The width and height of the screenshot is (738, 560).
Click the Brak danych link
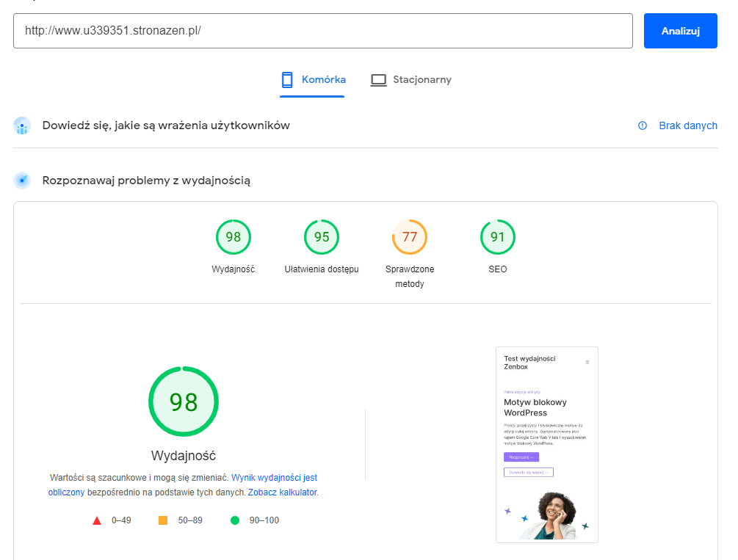pos(688,126)
